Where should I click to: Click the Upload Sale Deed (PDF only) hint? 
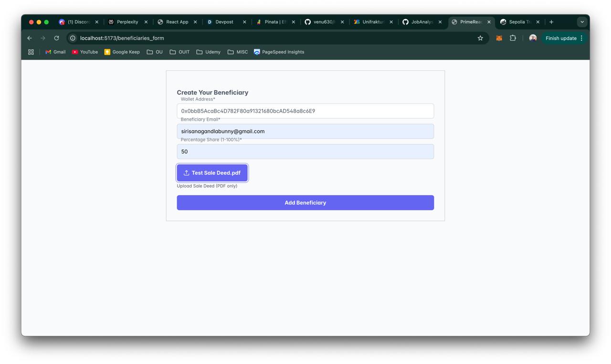(207, 186)
